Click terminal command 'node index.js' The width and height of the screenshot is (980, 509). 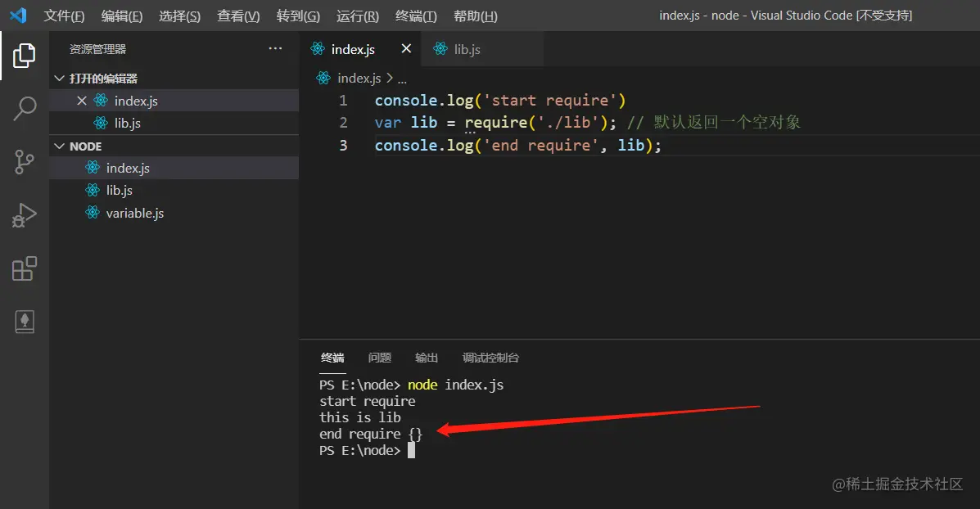pos(456,385)
